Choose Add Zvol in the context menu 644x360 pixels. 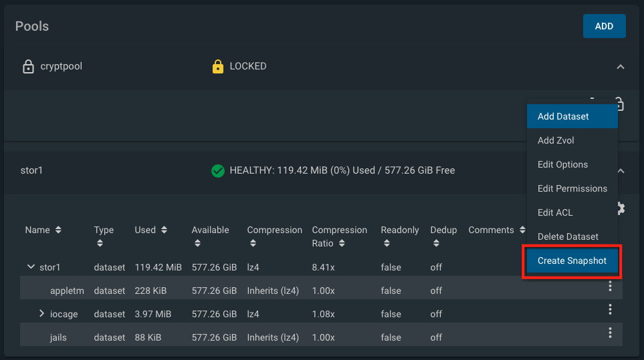556,140
